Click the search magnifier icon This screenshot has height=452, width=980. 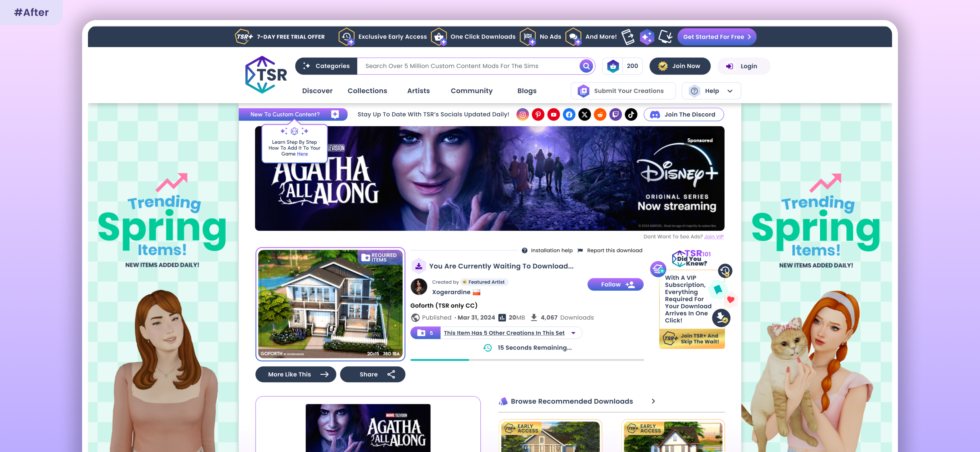(x=586, y=66)
